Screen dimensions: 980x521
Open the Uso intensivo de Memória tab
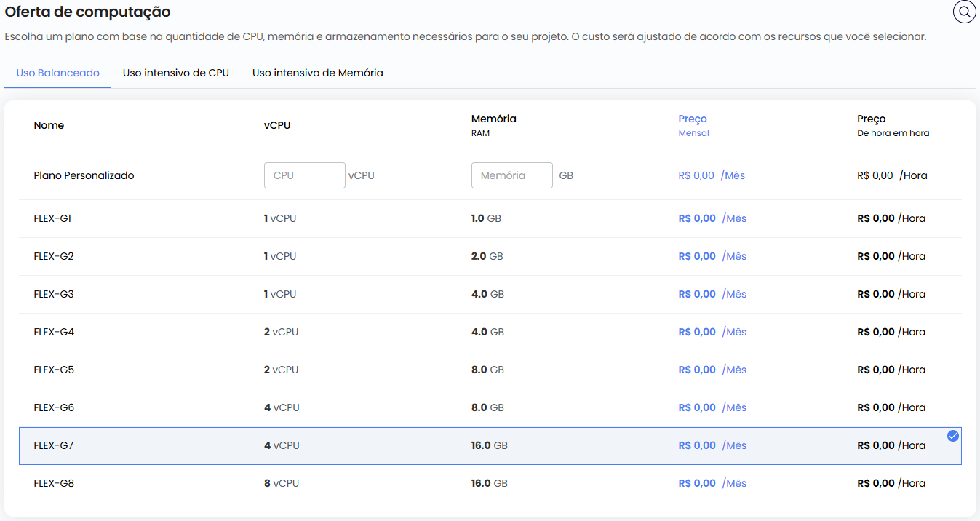click(318, 73)
